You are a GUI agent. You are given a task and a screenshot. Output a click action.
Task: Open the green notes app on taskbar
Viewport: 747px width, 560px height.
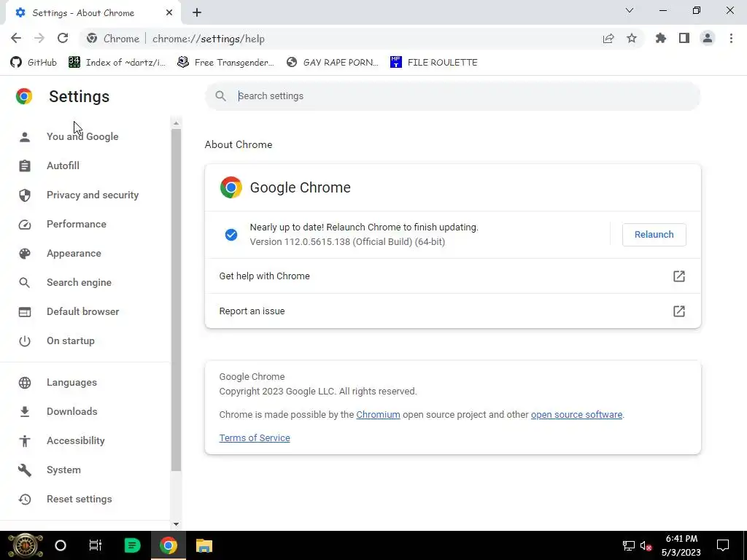click(132, 545)
